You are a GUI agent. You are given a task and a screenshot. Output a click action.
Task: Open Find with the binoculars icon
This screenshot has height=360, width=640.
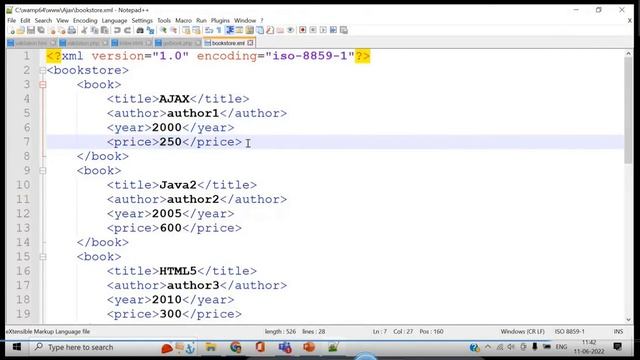point(140,30)
